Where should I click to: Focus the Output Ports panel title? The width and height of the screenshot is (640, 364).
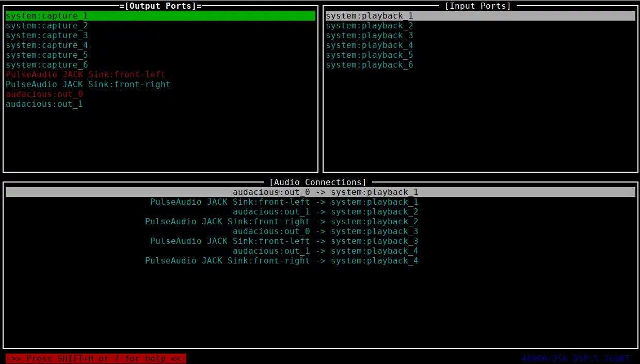(161, 6)
